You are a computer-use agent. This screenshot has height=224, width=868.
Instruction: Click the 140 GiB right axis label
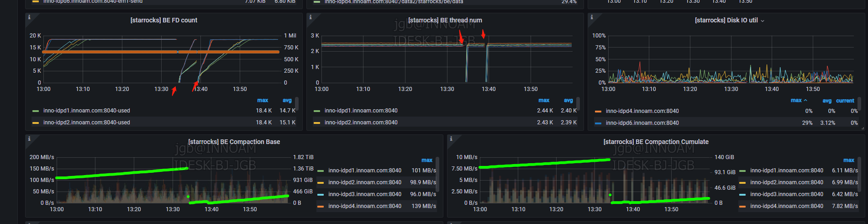(x=724, y=157)
